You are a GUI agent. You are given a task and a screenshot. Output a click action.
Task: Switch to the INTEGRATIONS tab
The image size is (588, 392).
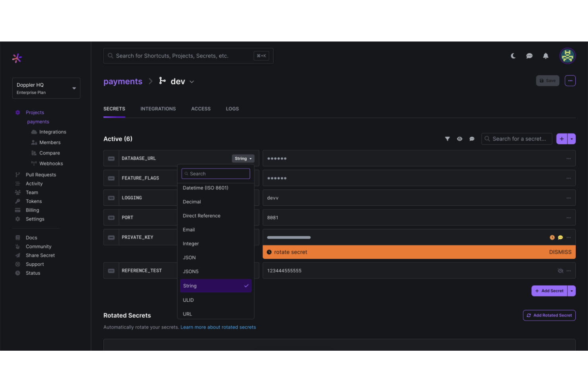158,108
